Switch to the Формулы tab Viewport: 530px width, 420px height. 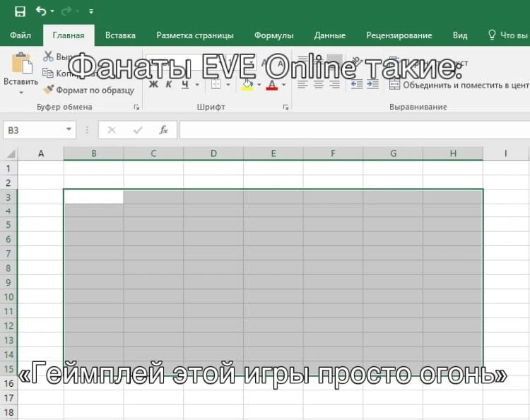click(x=273, y=35)
